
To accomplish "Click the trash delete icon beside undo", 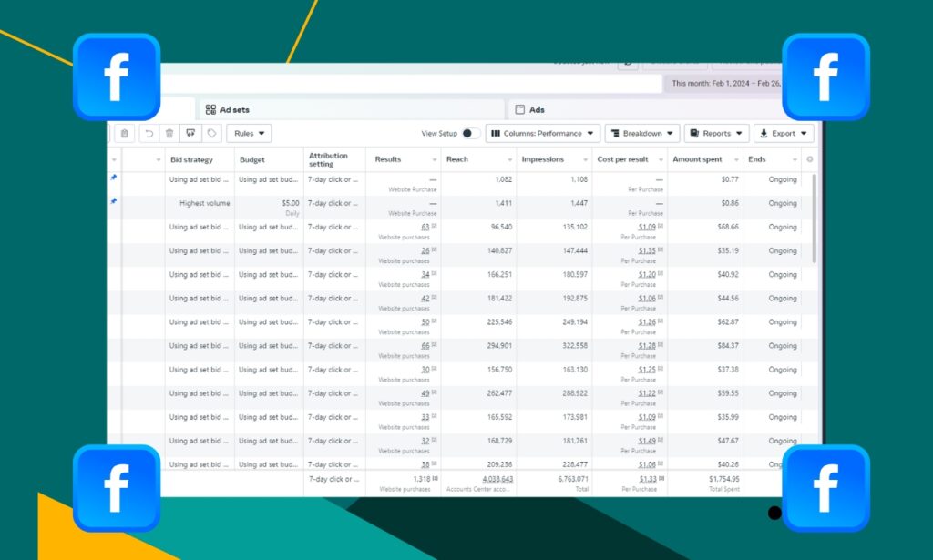I will [x=169, y=134].
